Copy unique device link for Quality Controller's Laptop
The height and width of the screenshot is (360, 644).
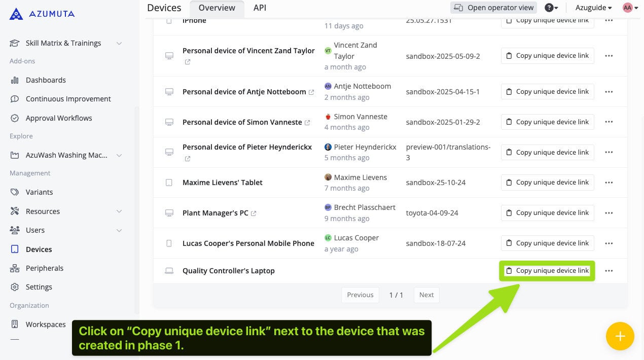click(547, 271)
